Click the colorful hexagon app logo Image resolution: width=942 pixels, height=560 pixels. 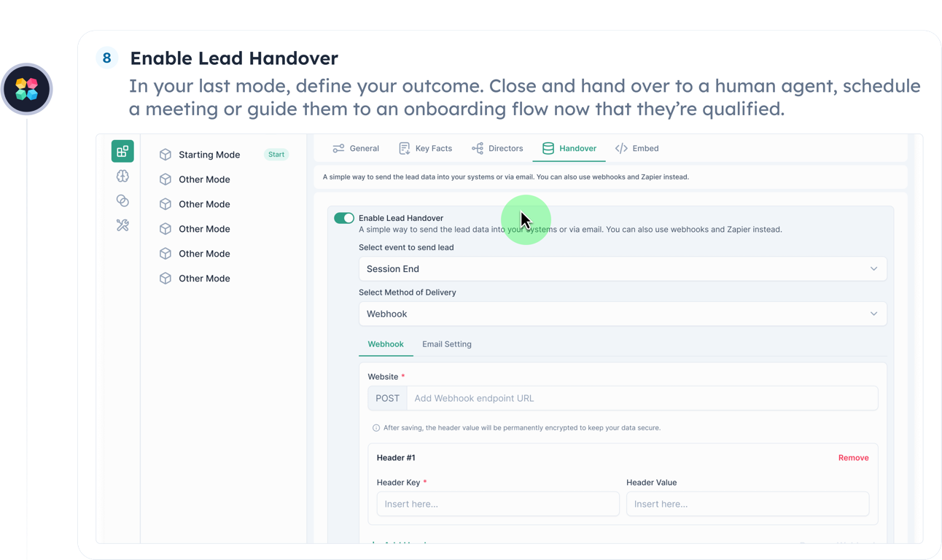point(27,89)
